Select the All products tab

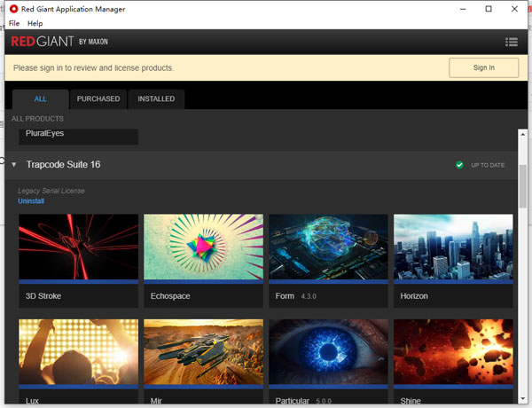41,98
